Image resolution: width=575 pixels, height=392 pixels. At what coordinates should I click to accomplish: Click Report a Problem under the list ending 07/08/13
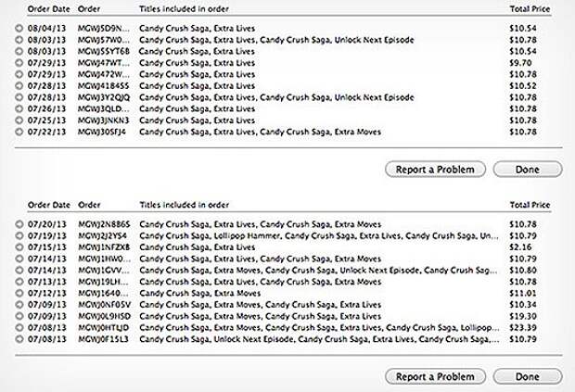(435, 376)
